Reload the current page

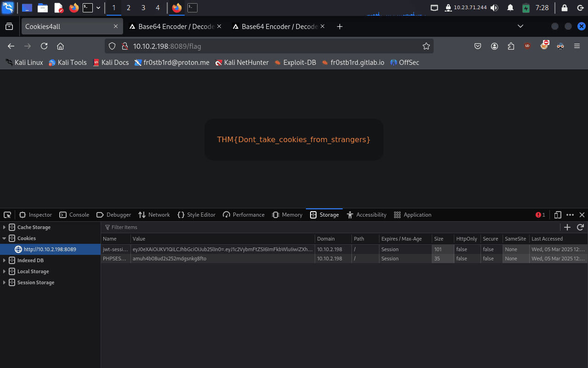pos(44,46)
